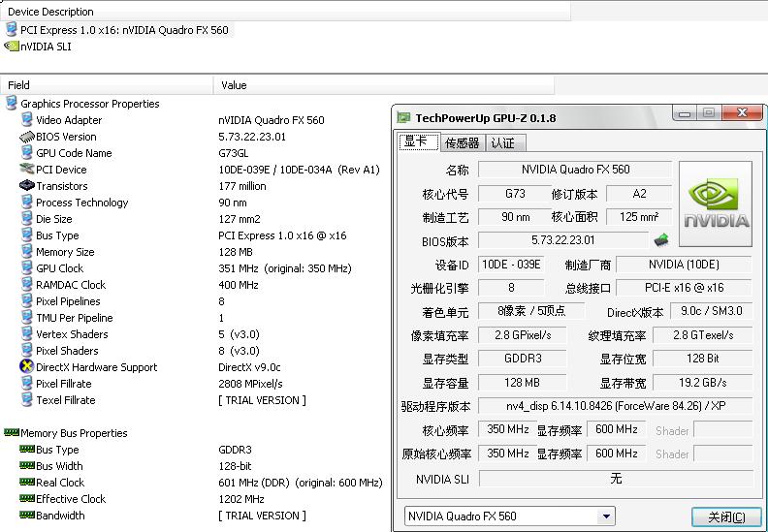768x532 pixels.
Task: Click the Die Size icon
Action: click(26, 219)
